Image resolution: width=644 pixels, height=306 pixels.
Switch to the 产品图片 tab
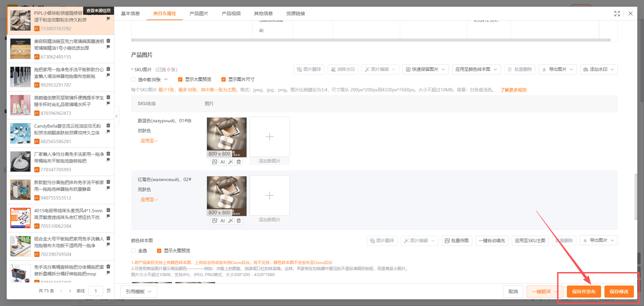199,13
